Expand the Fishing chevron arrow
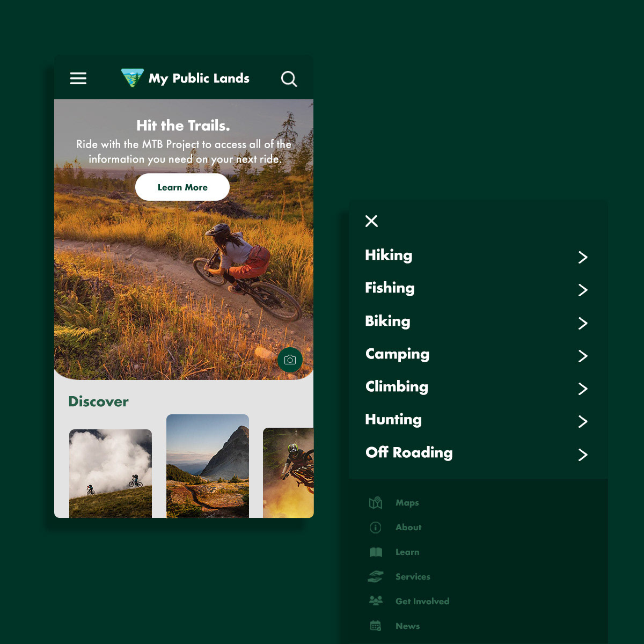 583,290
